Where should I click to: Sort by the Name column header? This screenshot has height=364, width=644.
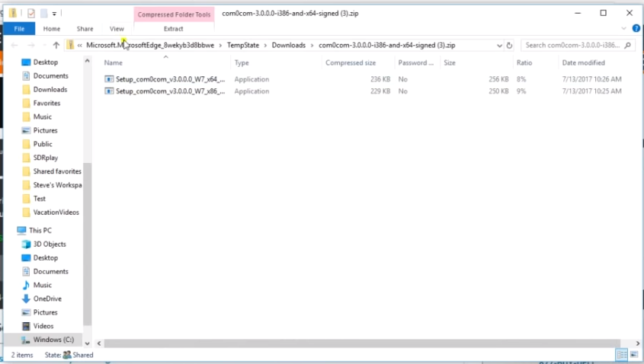pos(114,62)
